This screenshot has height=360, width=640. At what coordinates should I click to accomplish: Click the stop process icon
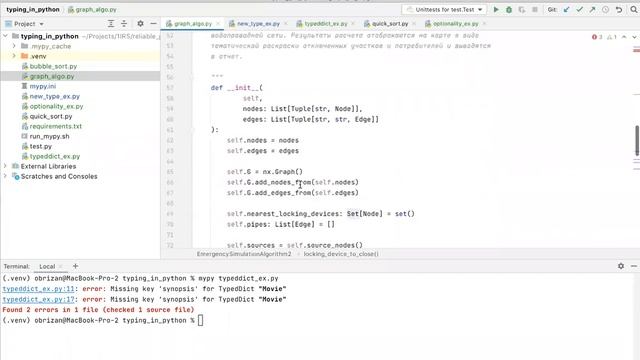(x=535, y=9)
